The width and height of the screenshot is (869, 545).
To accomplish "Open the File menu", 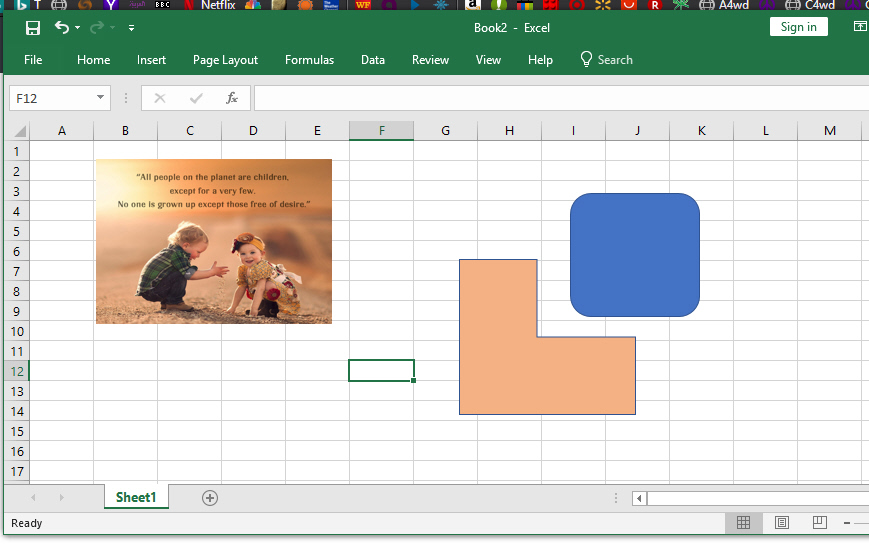I will tap(33, 60).
